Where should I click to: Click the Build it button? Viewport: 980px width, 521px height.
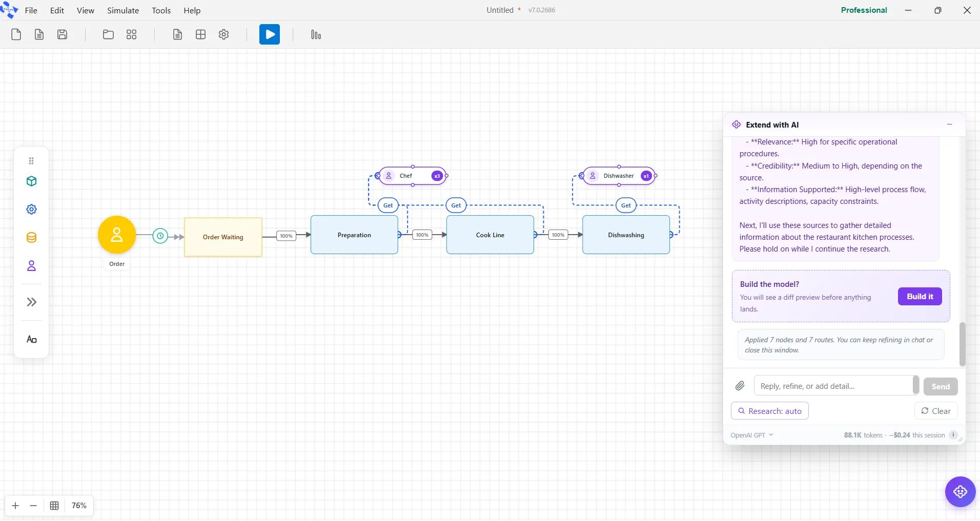[x=920, y=297]
